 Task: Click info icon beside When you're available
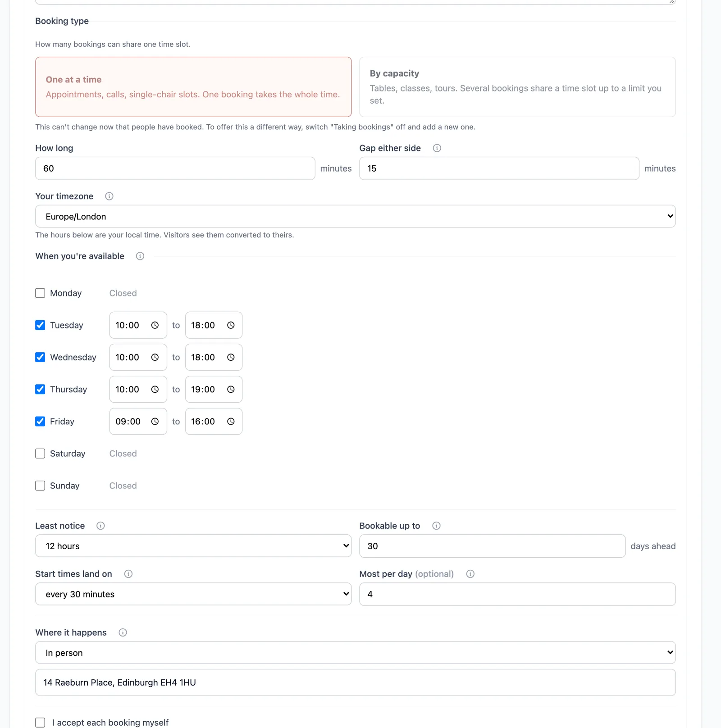click(x=140, y=256)
